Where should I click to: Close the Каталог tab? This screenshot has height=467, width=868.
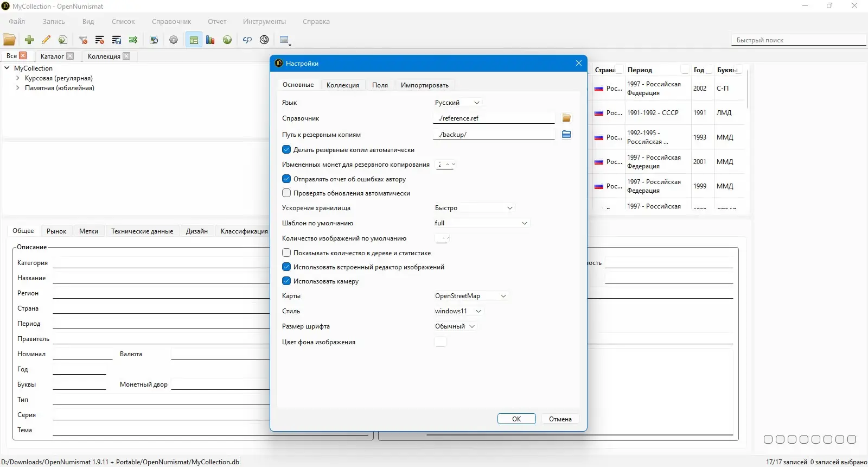[x=70, y=56]
